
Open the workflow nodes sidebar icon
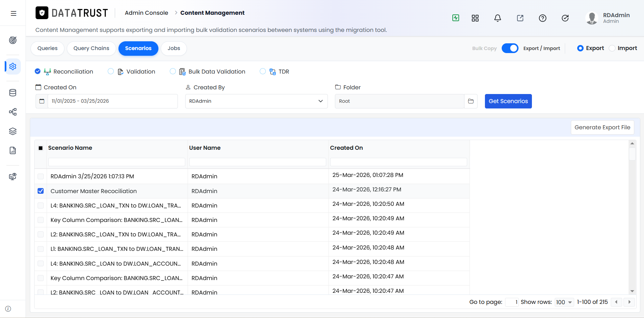(x=13, y=112)
